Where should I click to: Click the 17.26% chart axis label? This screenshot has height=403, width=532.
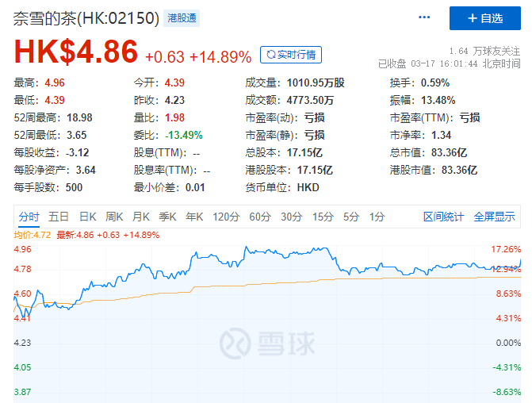coord(506,249)
